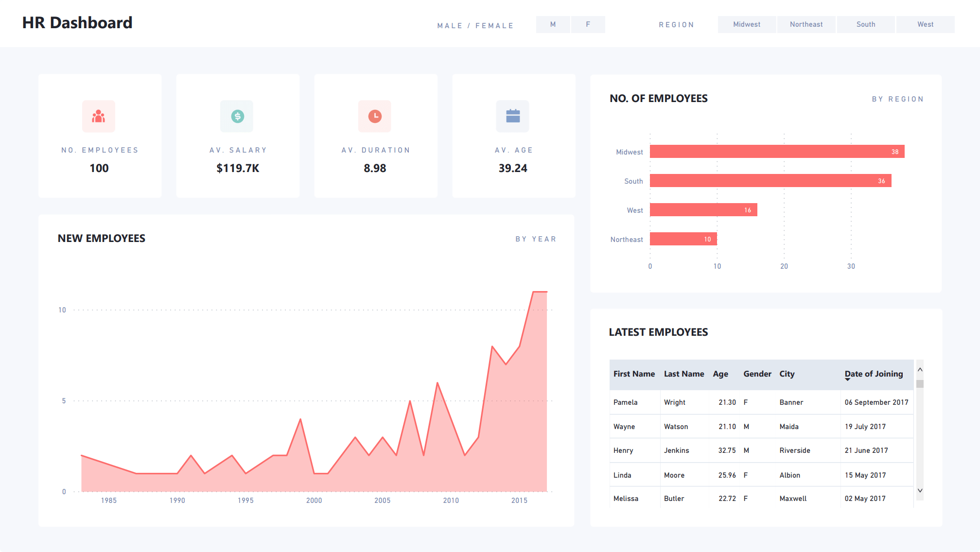The height and width of the screenshot is (552, 980).
Task: Toggle the F gender filter
Action: (588, 24)
